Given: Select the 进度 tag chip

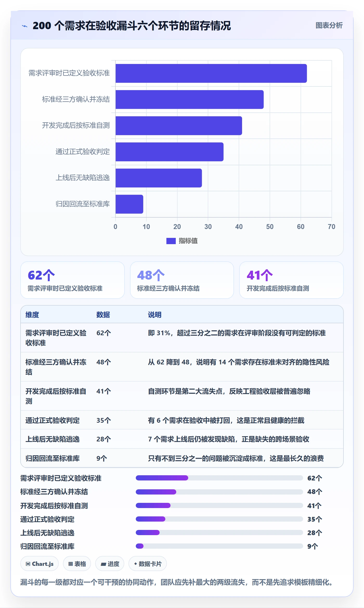Looking at the screenshot, I should [110, 564].
